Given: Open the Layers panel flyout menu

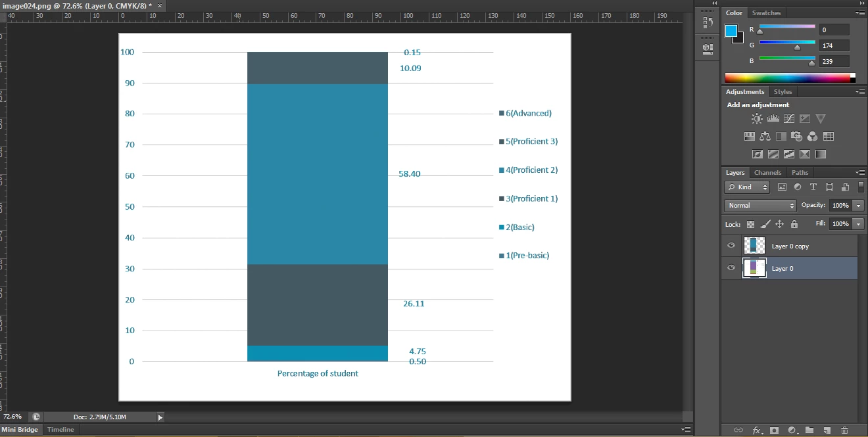Looking at the screenshot, I should click(860, 173).
